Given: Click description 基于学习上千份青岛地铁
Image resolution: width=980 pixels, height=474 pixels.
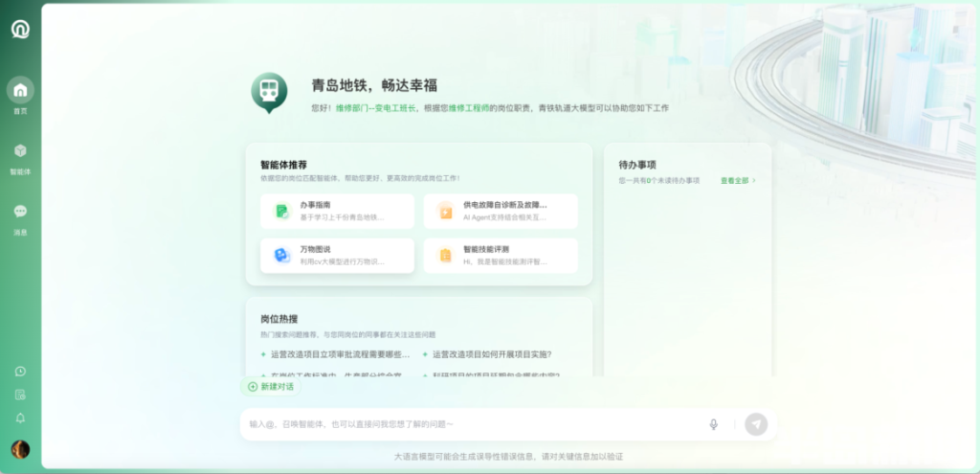Looking at the screenshot, I should pyautogui.click(x=342, y=217).
